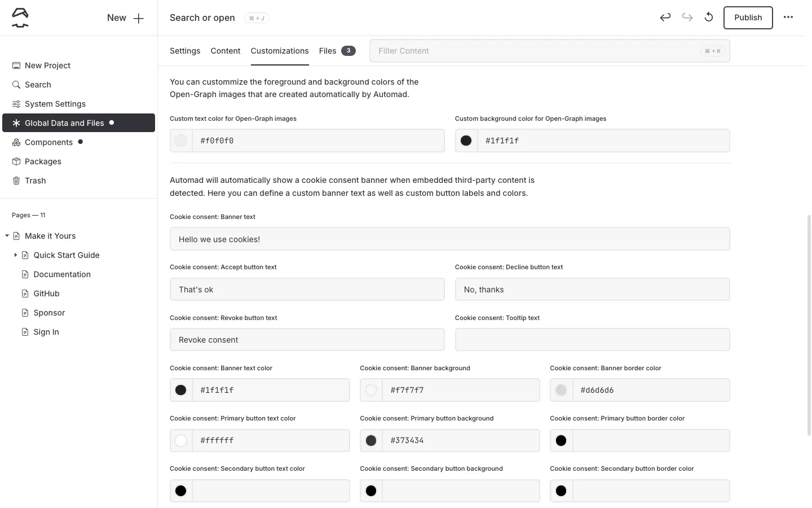This screenshot has width=812, height=508.
Task: Pick the primary button background color swatch
Action: click(371, 440)
